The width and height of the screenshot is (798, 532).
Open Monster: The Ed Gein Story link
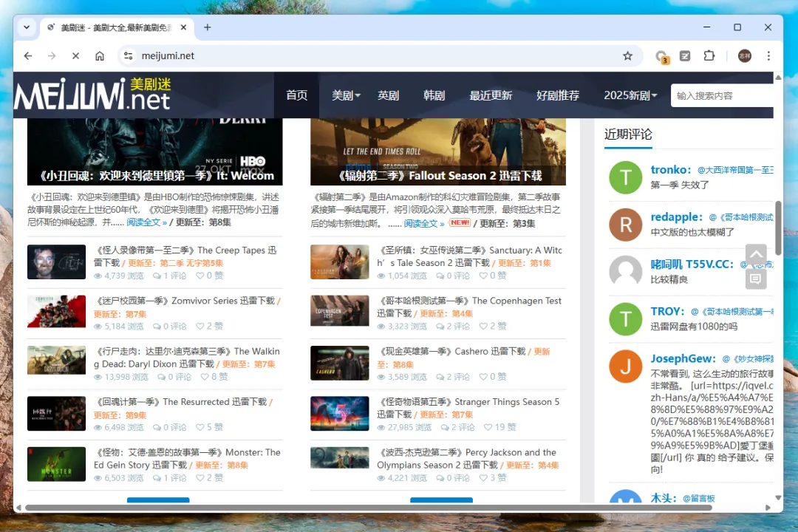[187, 458]
